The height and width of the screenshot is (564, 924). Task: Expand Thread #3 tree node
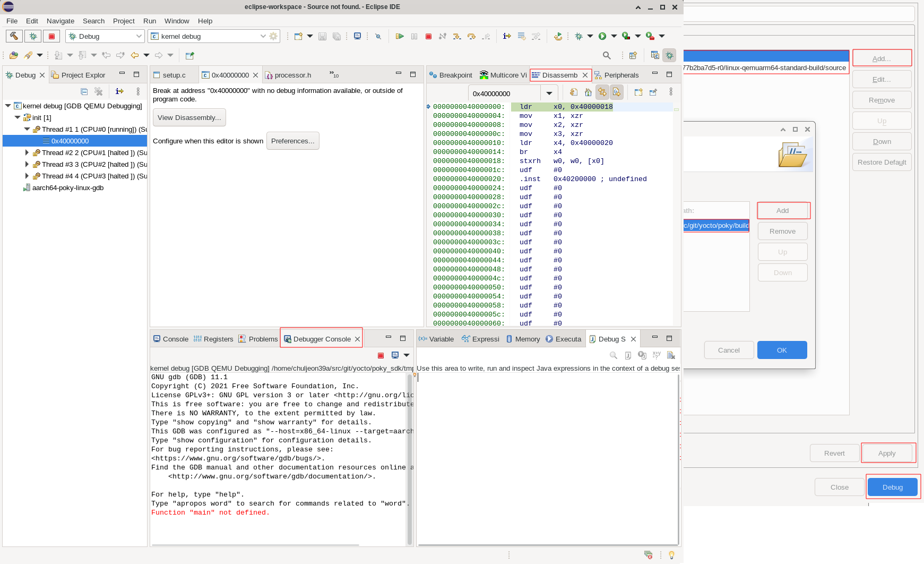point(27,164)
